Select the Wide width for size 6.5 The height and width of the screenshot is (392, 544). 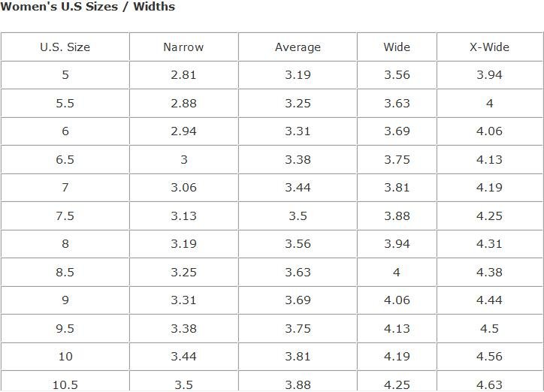pyautogui.click(x=397, y=159)
